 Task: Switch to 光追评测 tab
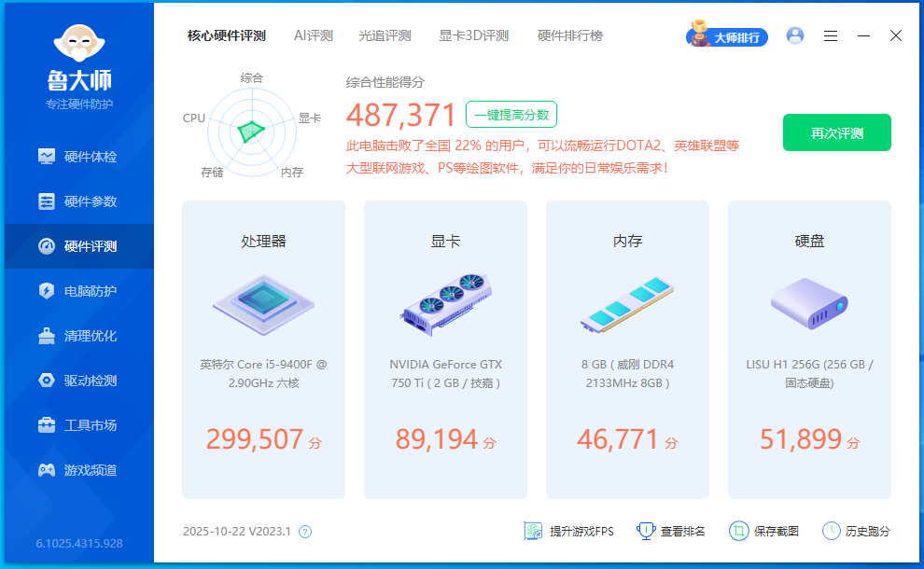[x=385, y=35]
